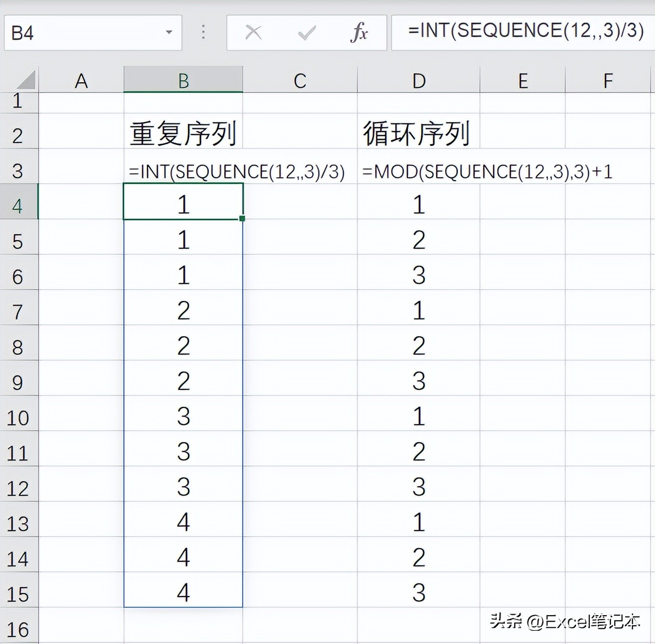
Task: Select column header D
Action: point(419,79)
